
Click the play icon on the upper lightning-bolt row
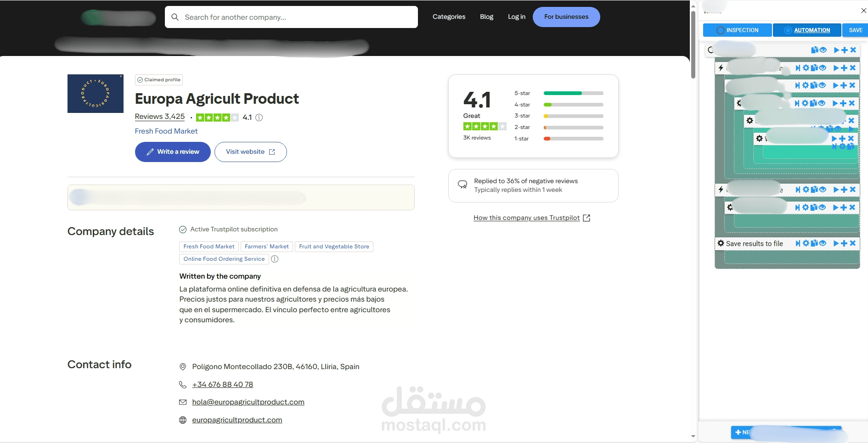836,68
